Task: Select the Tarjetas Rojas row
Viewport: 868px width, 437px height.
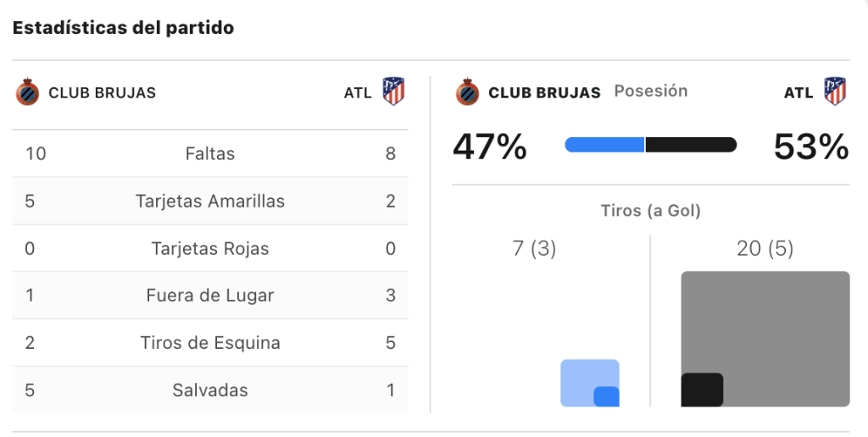Action: [x=210, y=248]
